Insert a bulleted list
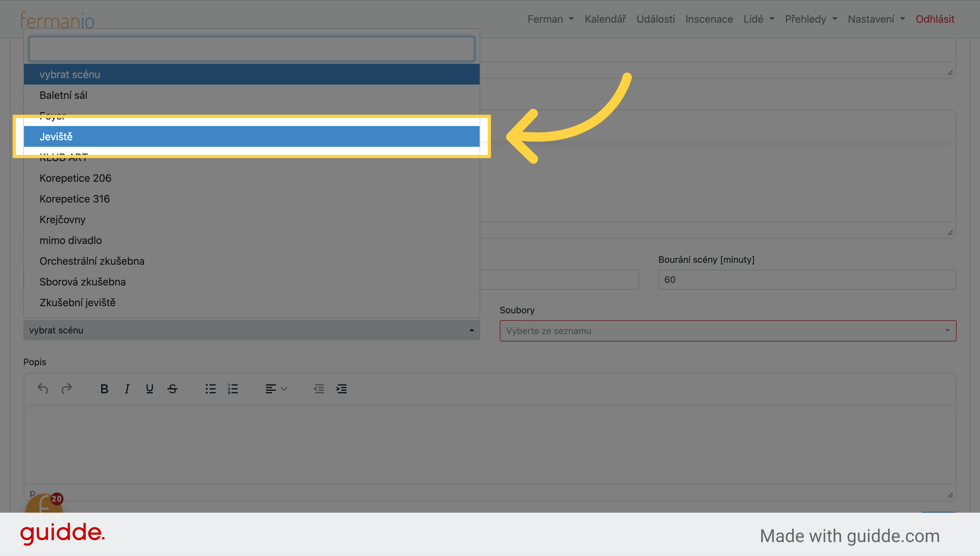Screen dimensions: 980x556 coord(210,389)
